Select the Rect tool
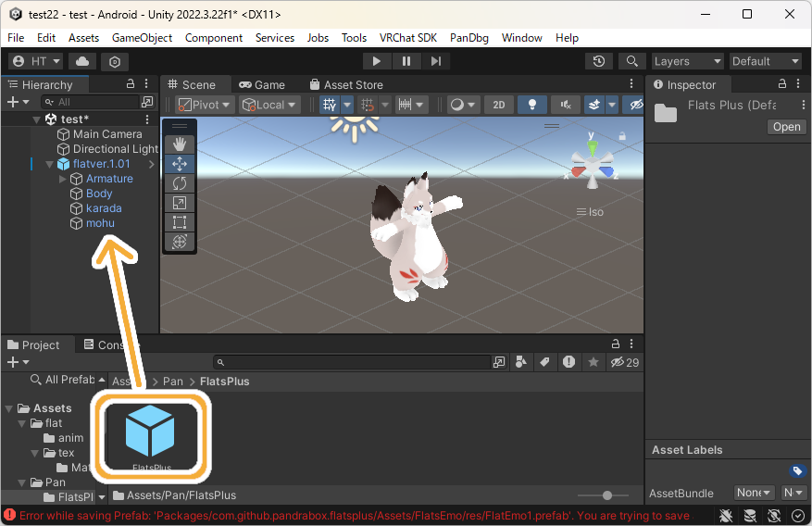Viewport: 812px width, 526px height. [180, 222]
